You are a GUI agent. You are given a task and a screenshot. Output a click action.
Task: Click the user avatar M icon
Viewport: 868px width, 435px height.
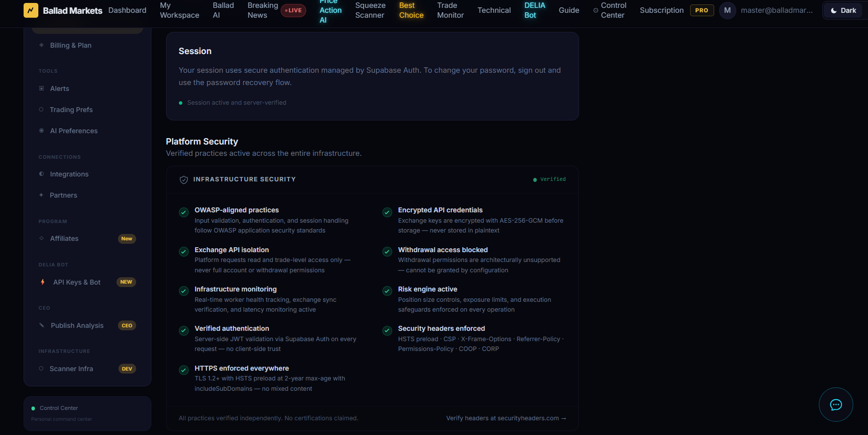[727, 10]
